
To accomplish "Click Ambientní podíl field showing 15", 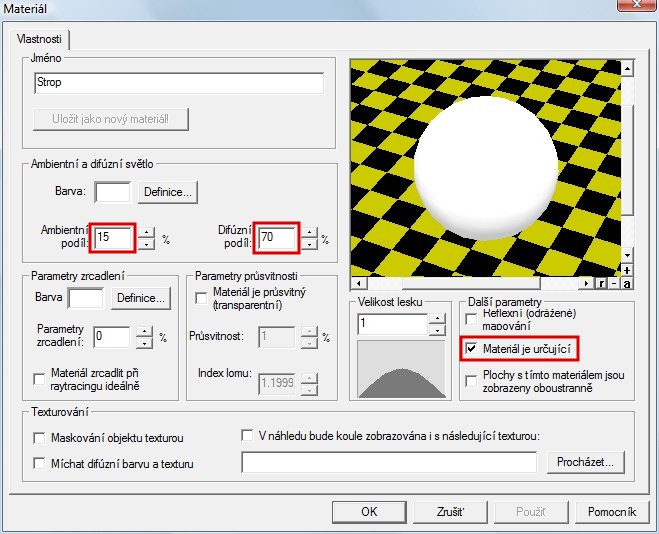I will point(115,238).
